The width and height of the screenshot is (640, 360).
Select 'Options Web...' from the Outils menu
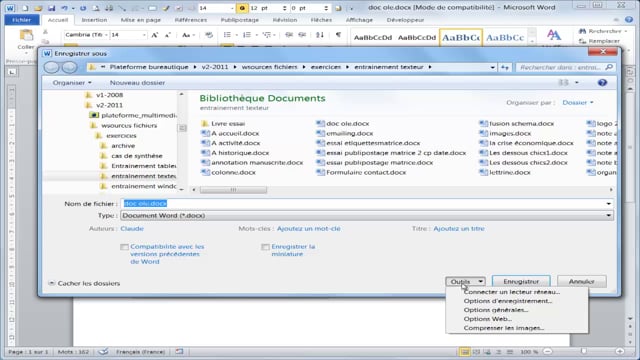[488, 319]
